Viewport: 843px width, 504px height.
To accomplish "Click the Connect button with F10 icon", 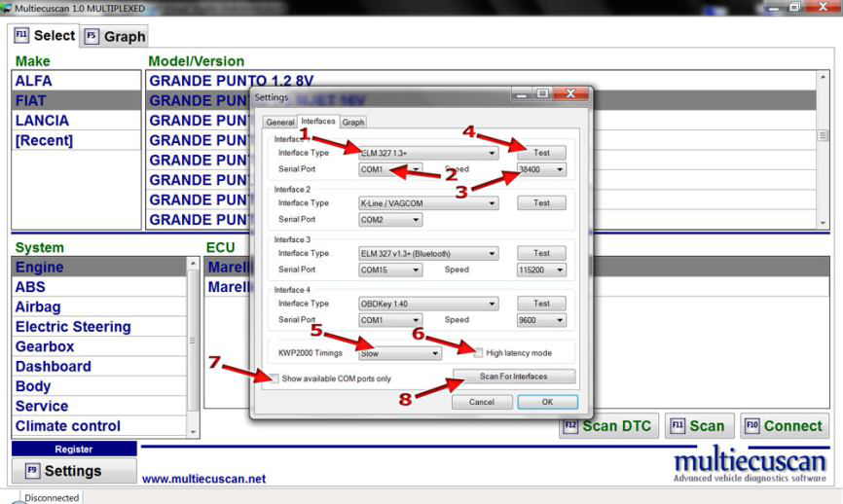I will [x=783, y=425].
